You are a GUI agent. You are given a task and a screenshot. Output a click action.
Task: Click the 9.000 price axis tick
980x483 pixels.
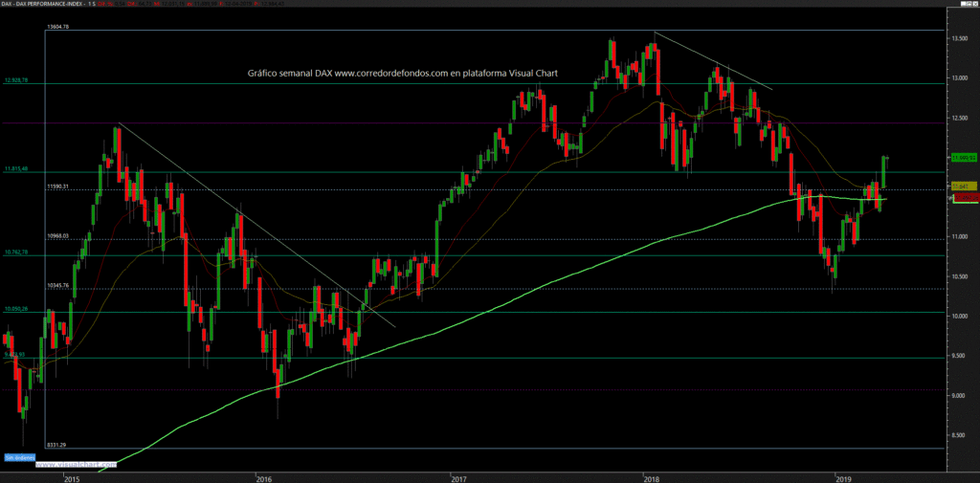click(x=960, y=396)
